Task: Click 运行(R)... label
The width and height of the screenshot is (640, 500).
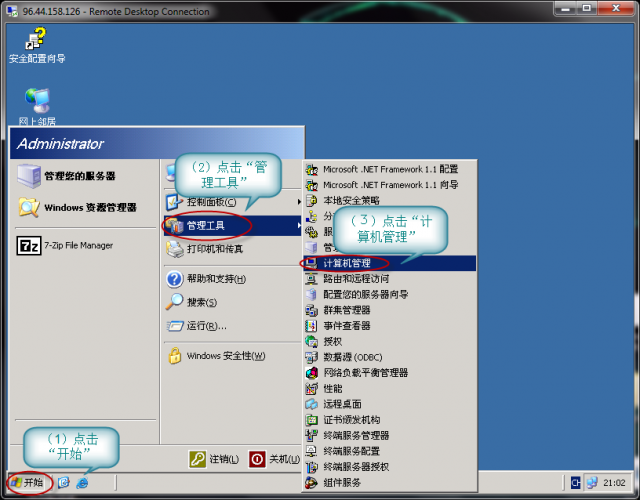Action: pyautogui.click(x=207, y=326)
